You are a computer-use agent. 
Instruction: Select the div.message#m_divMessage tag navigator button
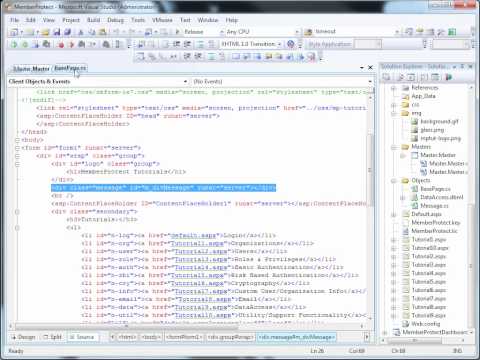296,337
